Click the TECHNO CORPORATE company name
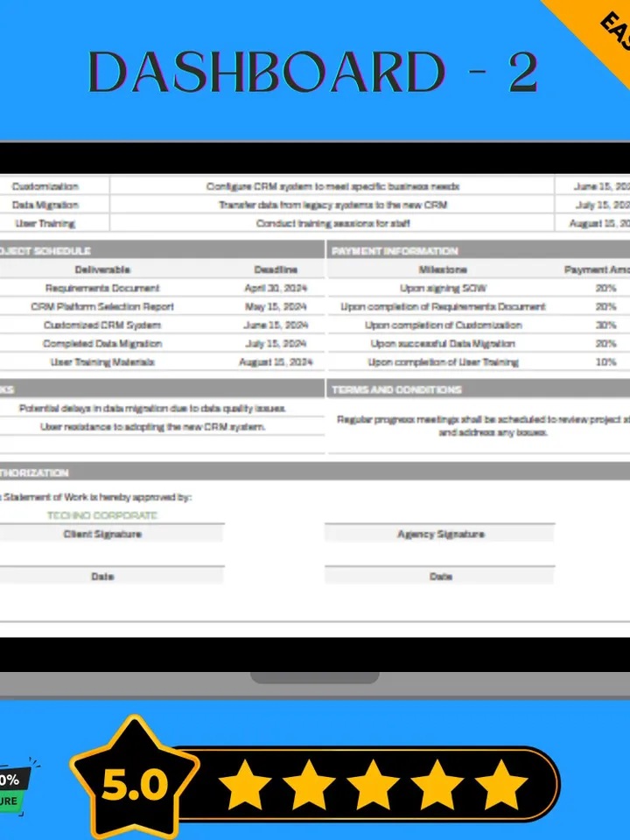This screenshot has width=630, height=840. click(x=101, y=515)
